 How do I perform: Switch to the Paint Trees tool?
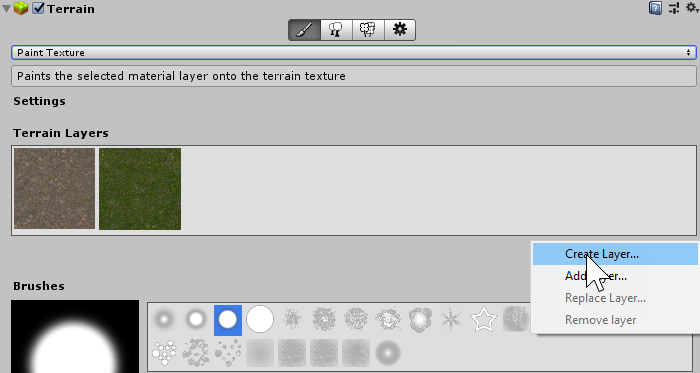tap(336, 30)
